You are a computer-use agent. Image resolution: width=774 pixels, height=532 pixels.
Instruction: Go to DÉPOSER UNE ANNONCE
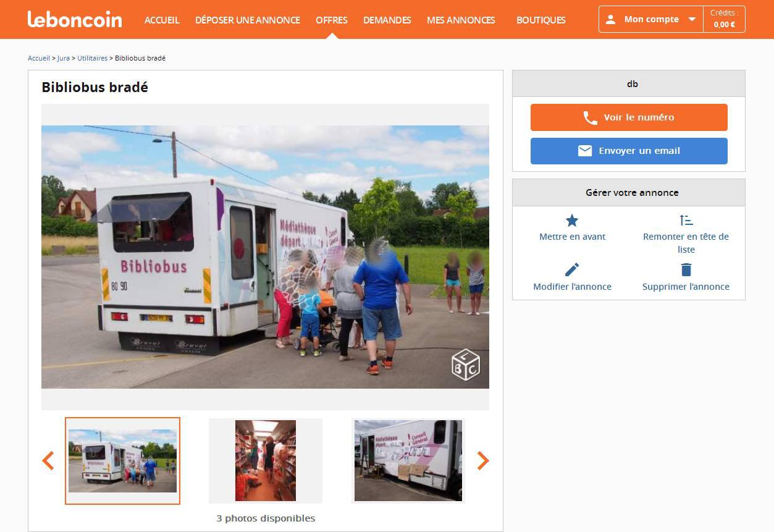(x=248, y=20)
